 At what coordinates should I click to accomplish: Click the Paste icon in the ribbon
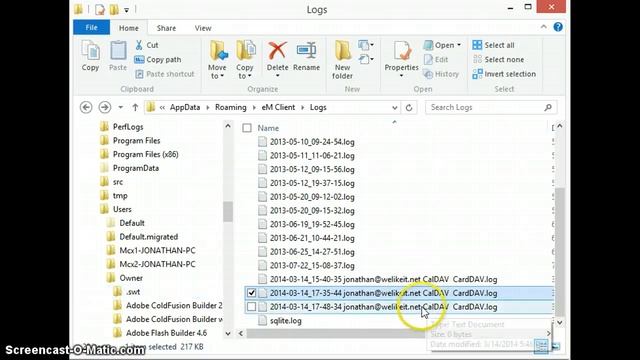point(118,56)
